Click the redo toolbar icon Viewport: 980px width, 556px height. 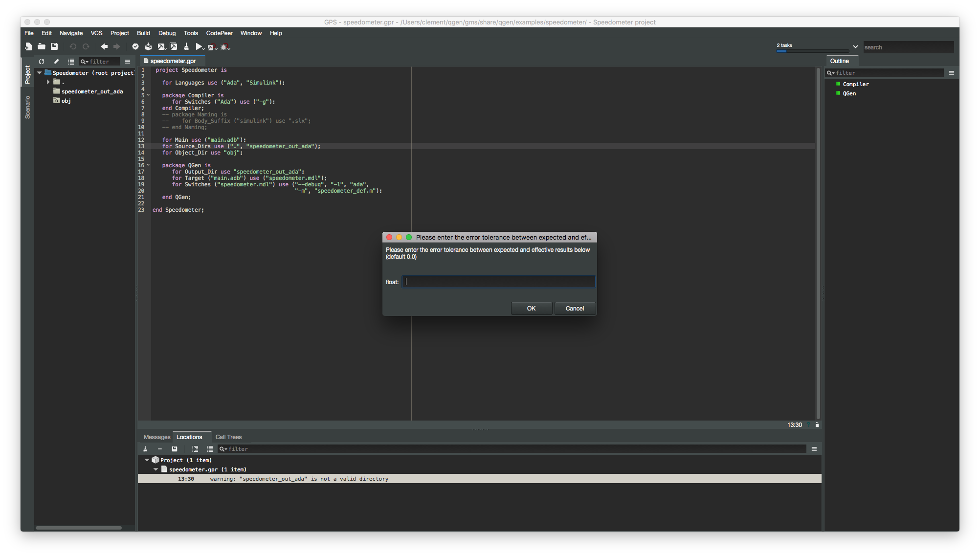[x=86, y=46]
